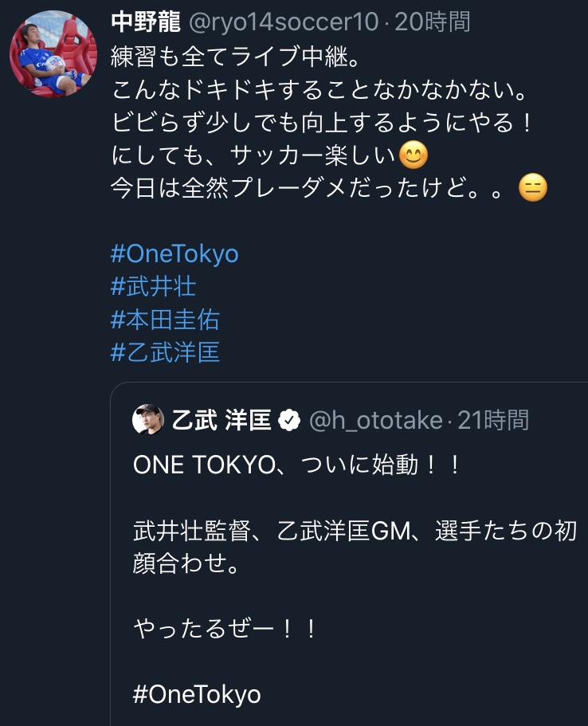Click the display name 中野龍

[x=145, y=22]
